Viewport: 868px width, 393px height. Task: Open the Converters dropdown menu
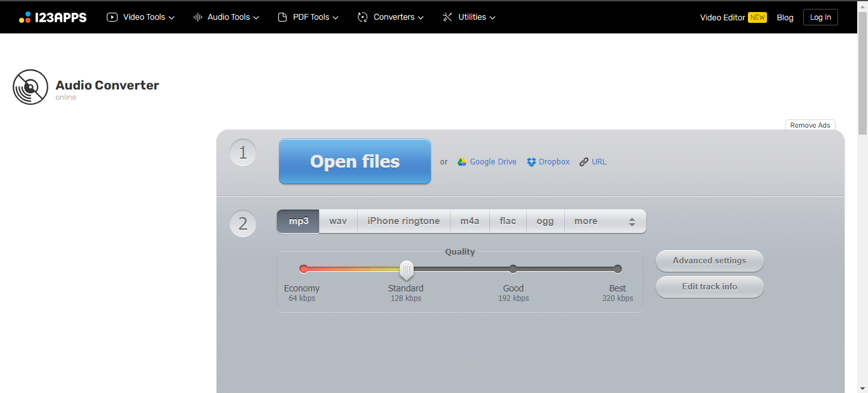click(x=391, y=17)
